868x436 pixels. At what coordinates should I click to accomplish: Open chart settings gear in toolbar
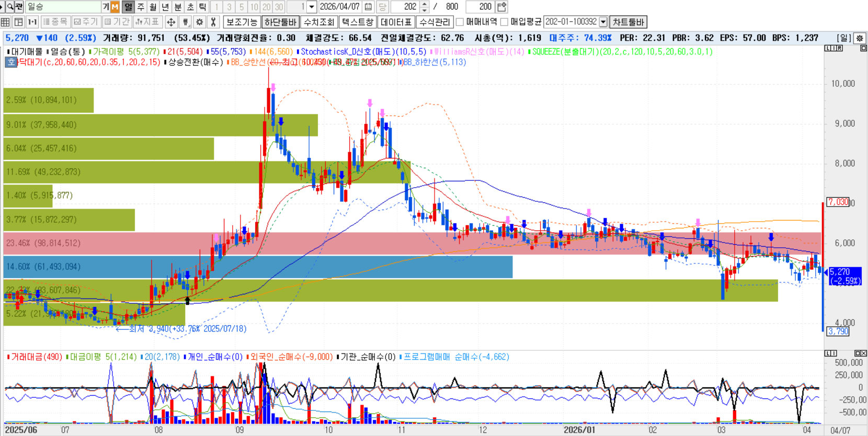click(199, 22)
